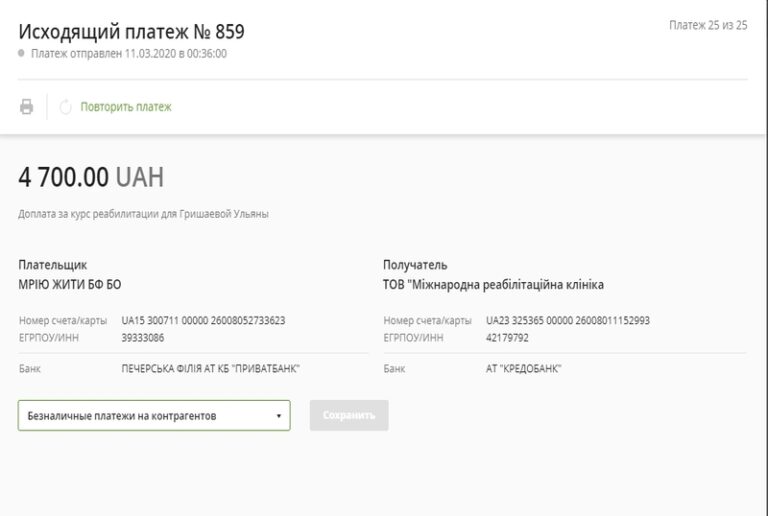768x516 pixels.
Task: Click the 'Повторить платеж' link
Action: (126, 107)
